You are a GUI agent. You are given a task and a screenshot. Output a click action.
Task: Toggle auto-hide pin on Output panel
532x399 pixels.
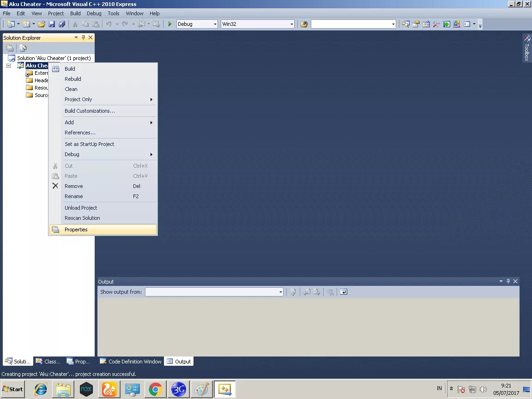click(508, 281)
